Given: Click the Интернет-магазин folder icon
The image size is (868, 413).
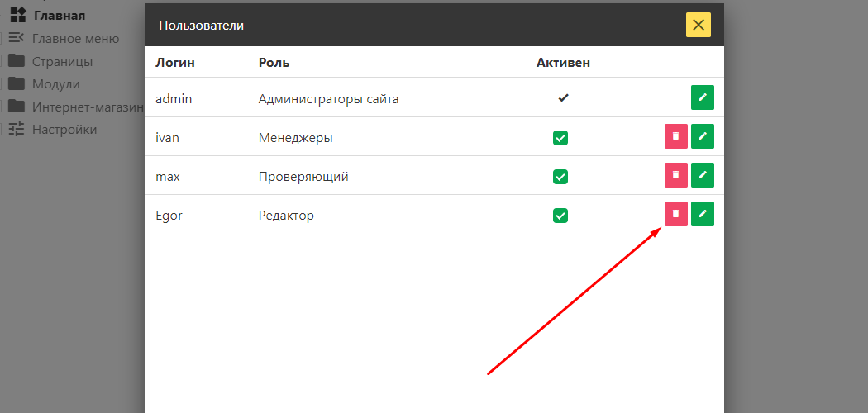Looking at the screenshot, I should [x=17, y=107].
